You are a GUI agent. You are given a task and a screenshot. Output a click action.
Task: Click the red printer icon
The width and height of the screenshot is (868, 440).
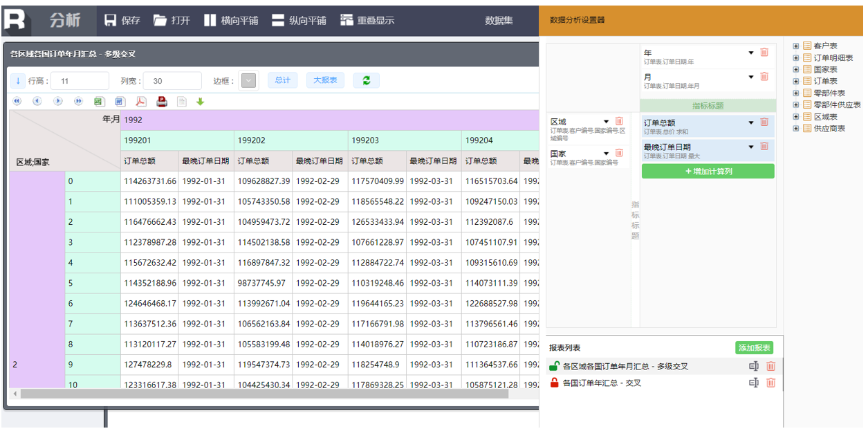pos(161,102)
